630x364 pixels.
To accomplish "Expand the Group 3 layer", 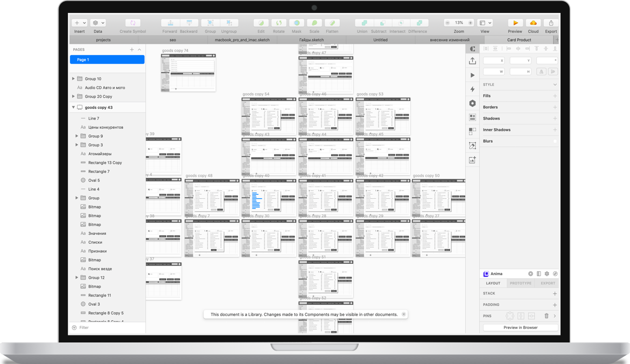I will (x=77, y=145).
